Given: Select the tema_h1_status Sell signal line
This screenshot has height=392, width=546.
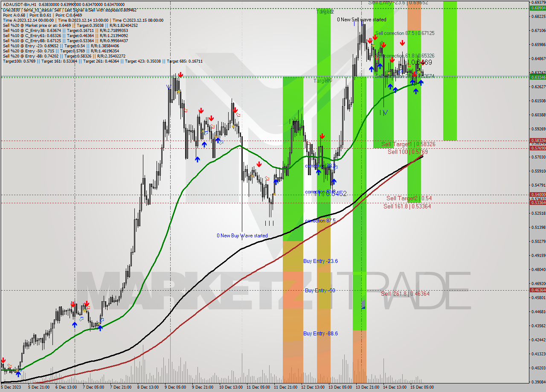Looking at the screenshot, I should point(70,9).
